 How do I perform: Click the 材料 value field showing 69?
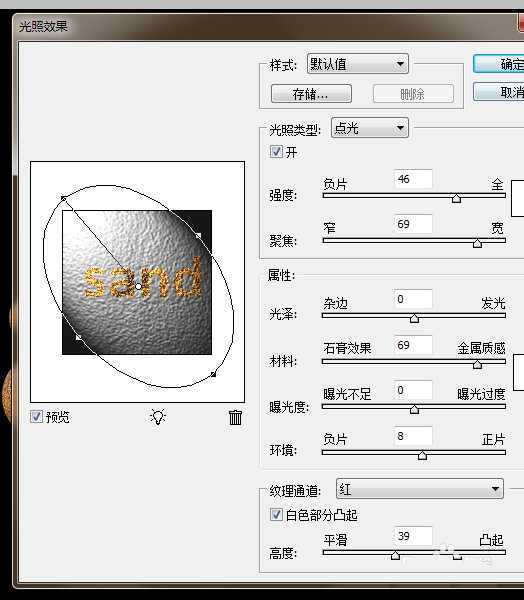[x=413, y=345]
